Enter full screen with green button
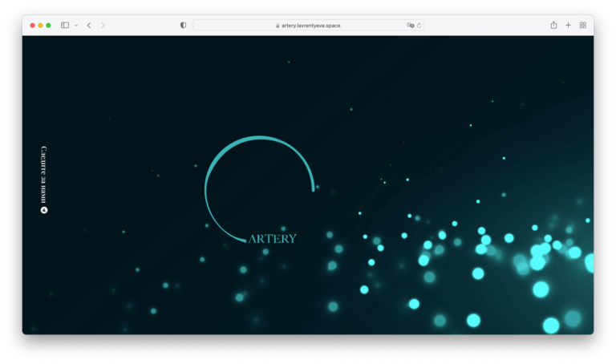Screen dimensions: 616x364 coord(48,25)
